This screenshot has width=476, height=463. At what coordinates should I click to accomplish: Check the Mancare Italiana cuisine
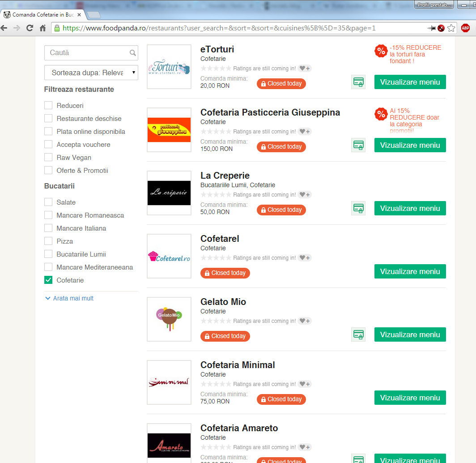[x=48, y=228]
